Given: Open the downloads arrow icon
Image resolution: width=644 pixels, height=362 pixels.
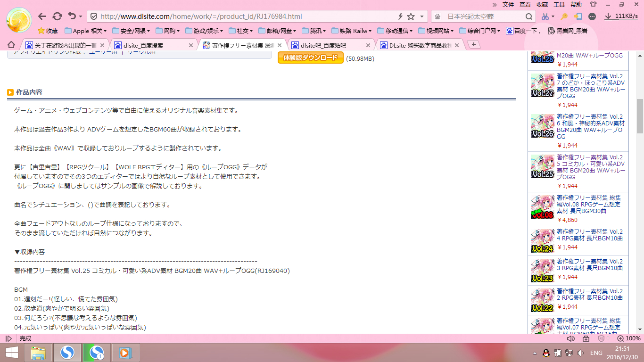Looking at the screenshot, I should point(608,16).
